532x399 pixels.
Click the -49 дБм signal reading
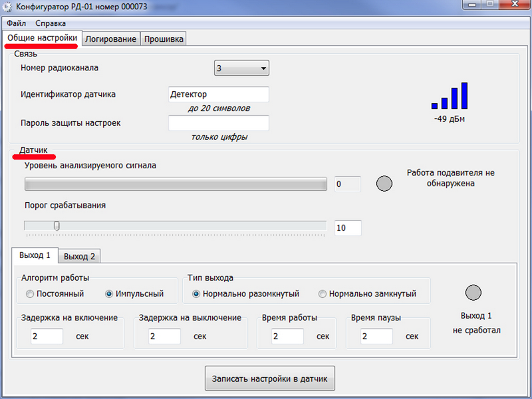(x=450, y=119)
